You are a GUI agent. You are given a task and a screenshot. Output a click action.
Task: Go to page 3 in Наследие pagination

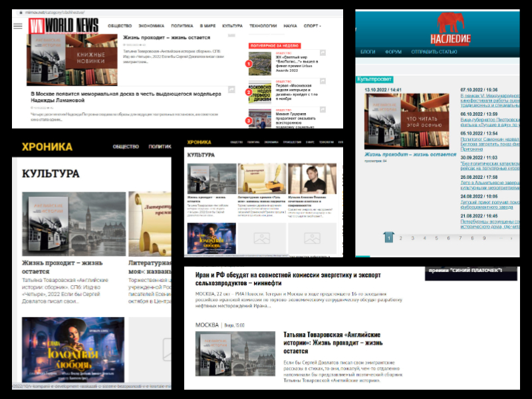pyautogui.click(x=412, y=238)
